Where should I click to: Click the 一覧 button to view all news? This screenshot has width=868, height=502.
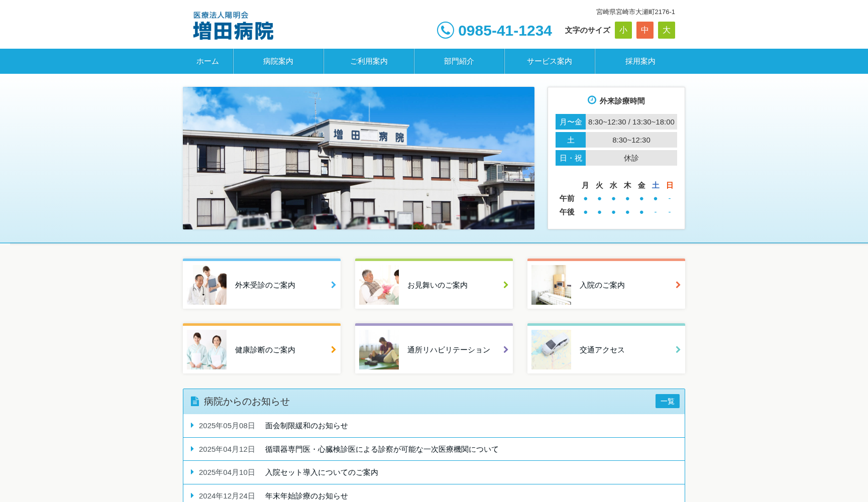click(667, 401)
